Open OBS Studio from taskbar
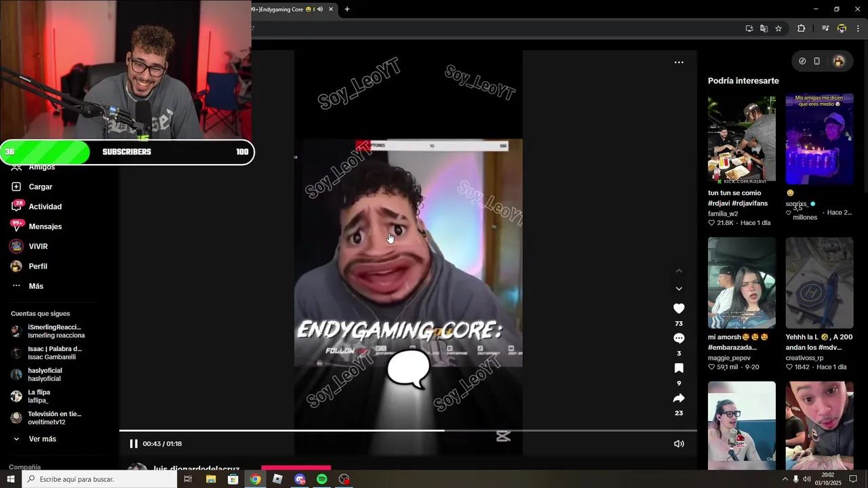The image size is (868, 488). [x=344, y=479]
